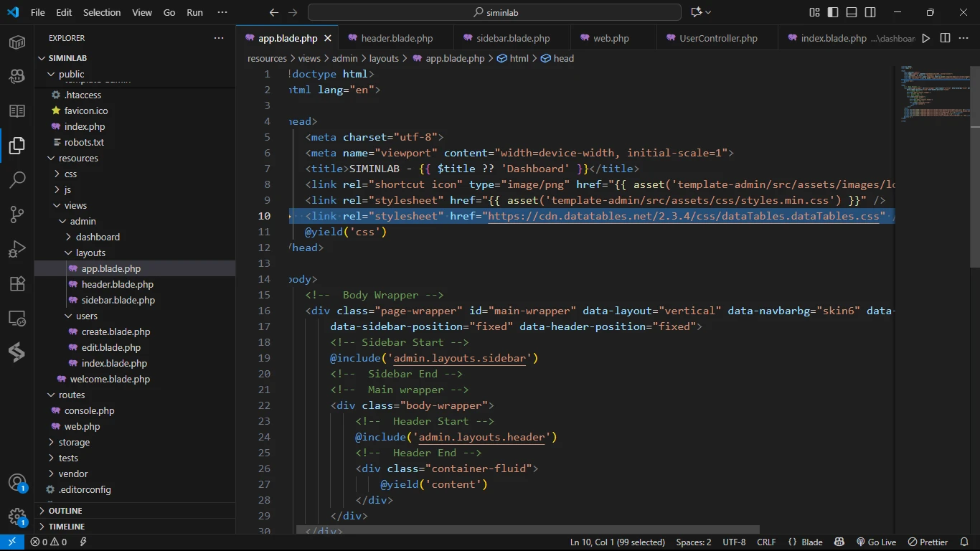The width and height of the screenshot is (980, 551).
Task: Click the notifications bell in status bar
Action: coord(966,542)
